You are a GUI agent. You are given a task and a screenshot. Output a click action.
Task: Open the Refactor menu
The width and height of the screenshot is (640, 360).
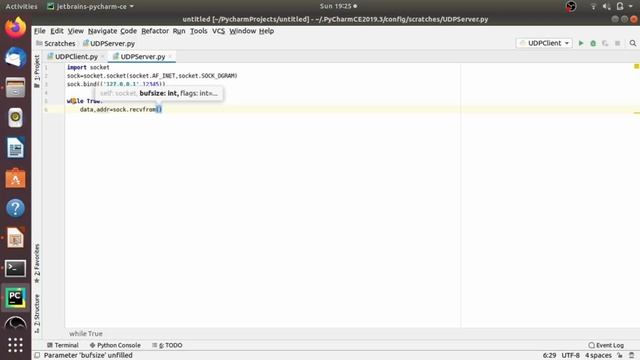click(x=155, y=31)
